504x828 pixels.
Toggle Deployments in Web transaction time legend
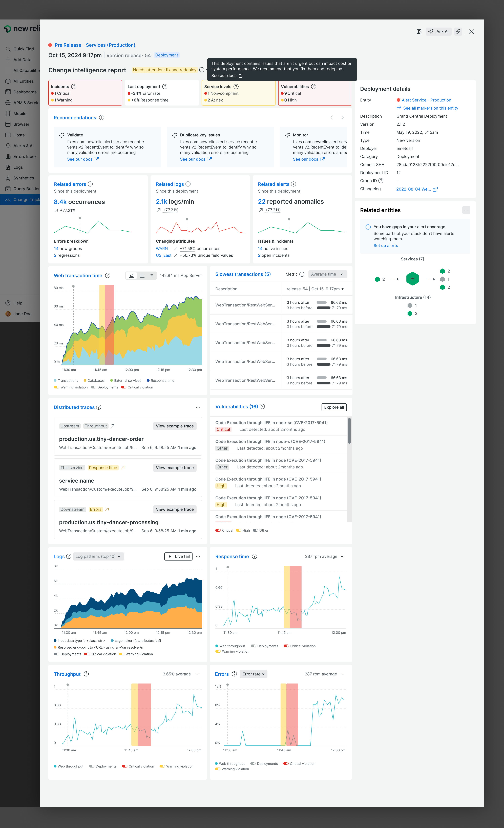pos(93,387)
